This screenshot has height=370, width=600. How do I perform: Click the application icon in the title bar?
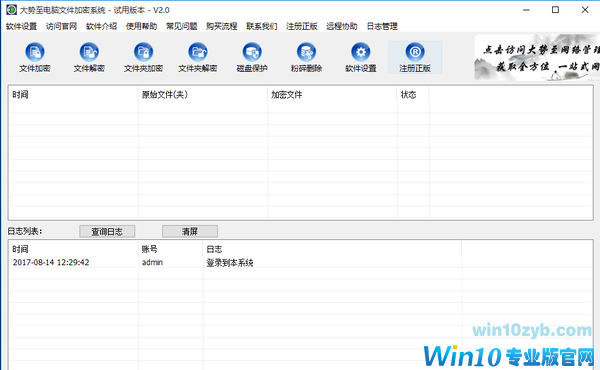point(11,10)
